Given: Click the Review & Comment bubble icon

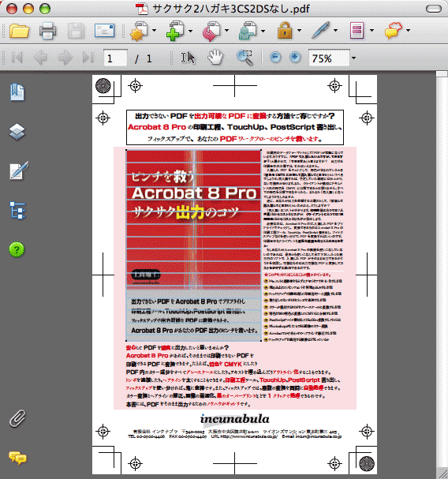Looking at the screenshot, I should click(x=394, y=30).
